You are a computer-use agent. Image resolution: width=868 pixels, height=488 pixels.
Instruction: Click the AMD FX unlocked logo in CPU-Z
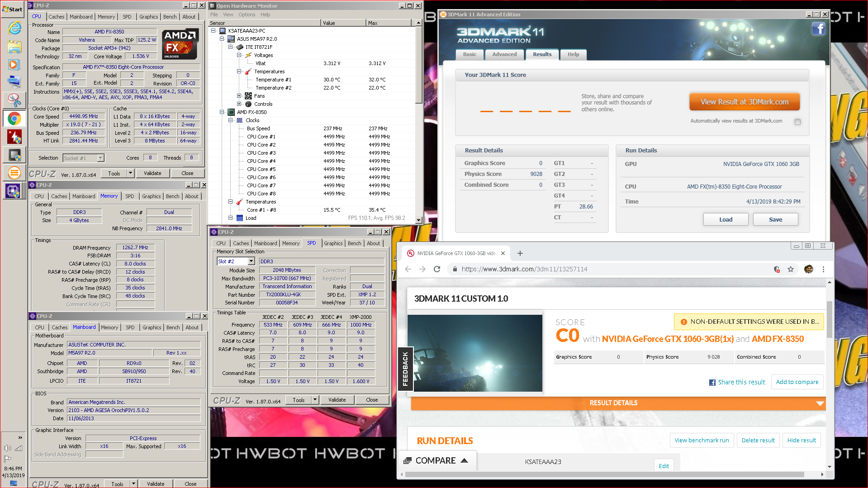click(x=180, y=44)
